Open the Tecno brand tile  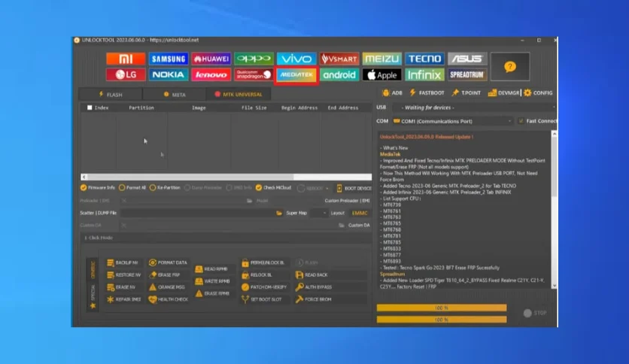coord(425,59)
